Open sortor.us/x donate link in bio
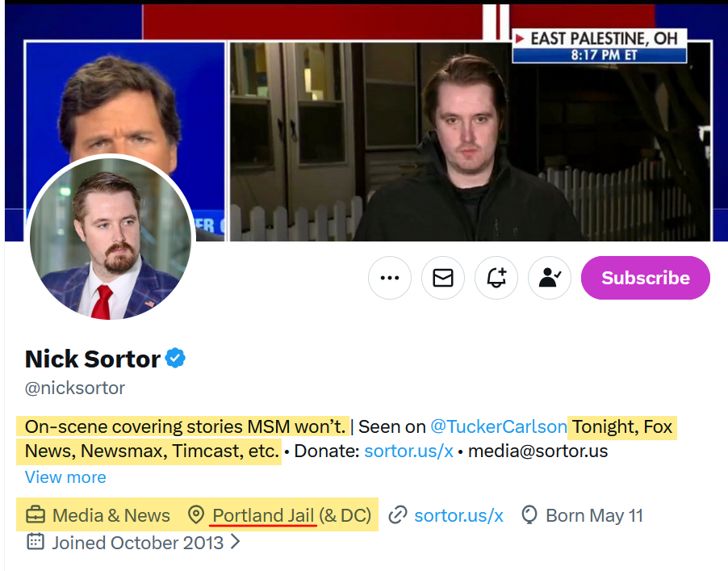This screenshot has width=728, height=571. [x=408, y=451]
